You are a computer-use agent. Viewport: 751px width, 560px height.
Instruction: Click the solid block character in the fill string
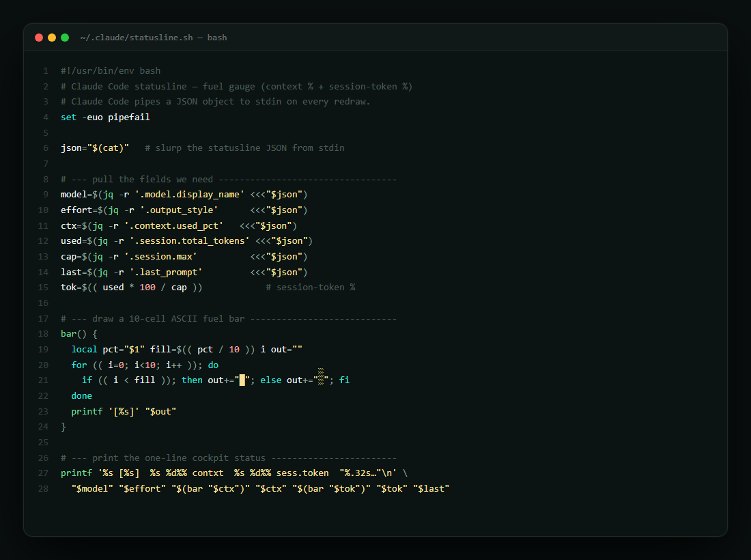pyautogui.click(x=242, y=380)
